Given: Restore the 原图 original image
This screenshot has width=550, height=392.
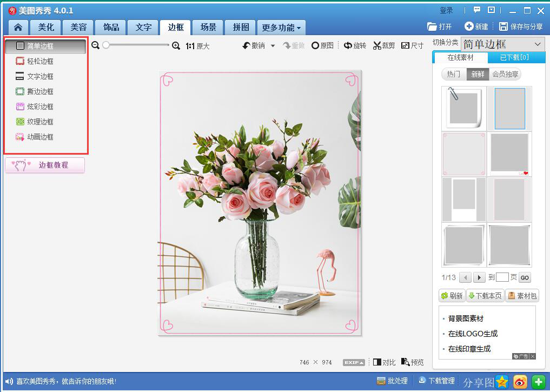Looking at the screenshot, I should (x=322, y=45).
